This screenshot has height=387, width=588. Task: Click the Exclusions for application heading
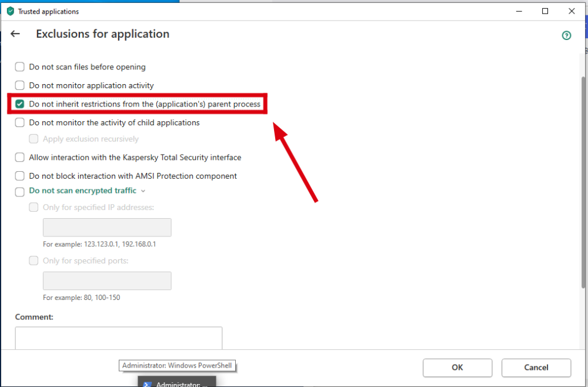point(103,34)
